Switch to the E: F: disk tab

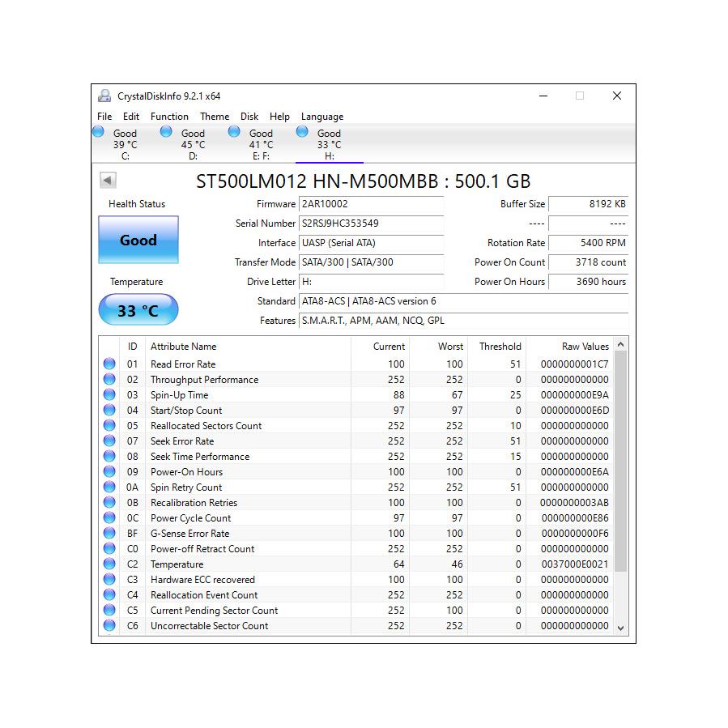click(x=261, y=144)
